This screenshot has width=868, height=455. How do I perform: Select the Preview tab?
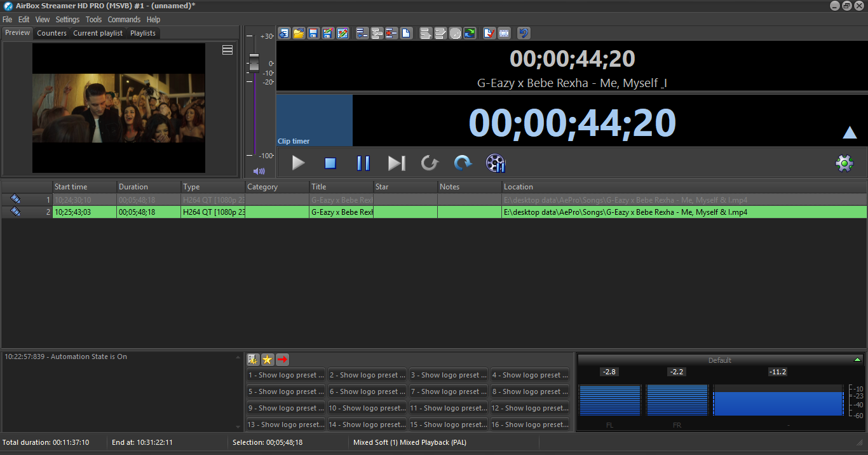pos(18,32)
